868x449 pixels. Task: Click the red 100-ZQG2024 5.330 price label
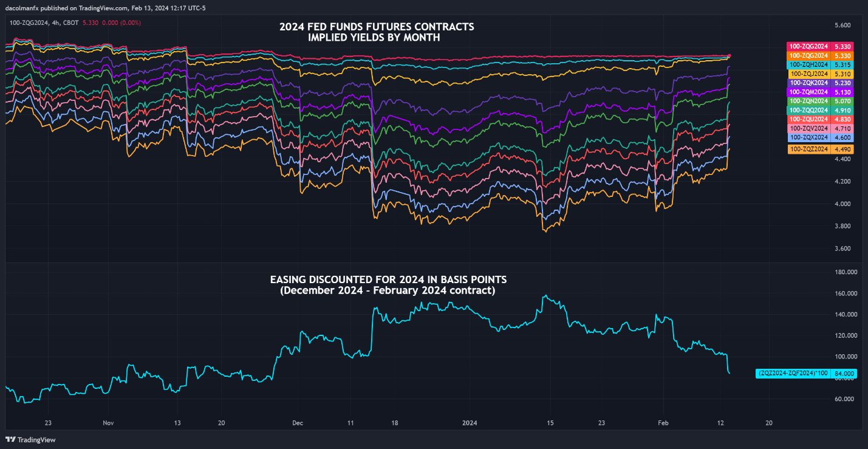[x=820, y=46]
